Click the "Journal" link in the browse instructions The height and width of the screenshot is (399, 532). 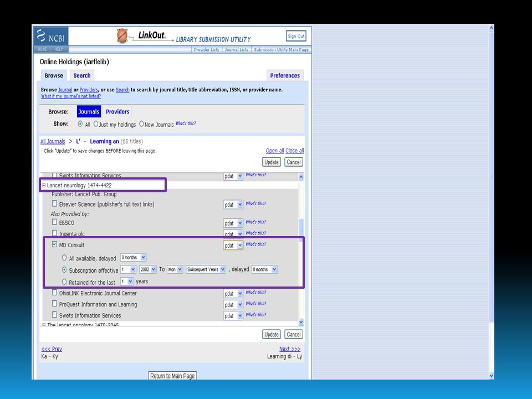(x=65, y=90)
